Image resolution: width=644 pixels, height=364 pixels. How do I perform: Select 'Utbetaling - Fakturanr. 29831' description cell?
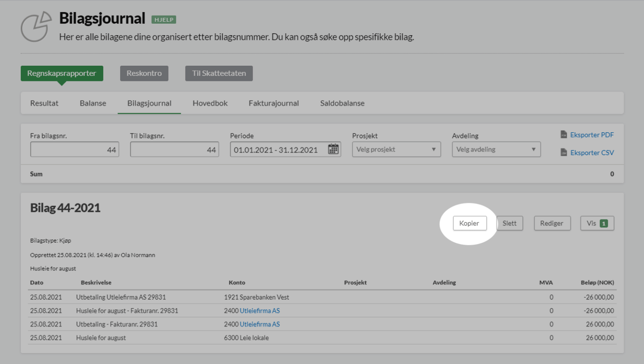(117, 324)
